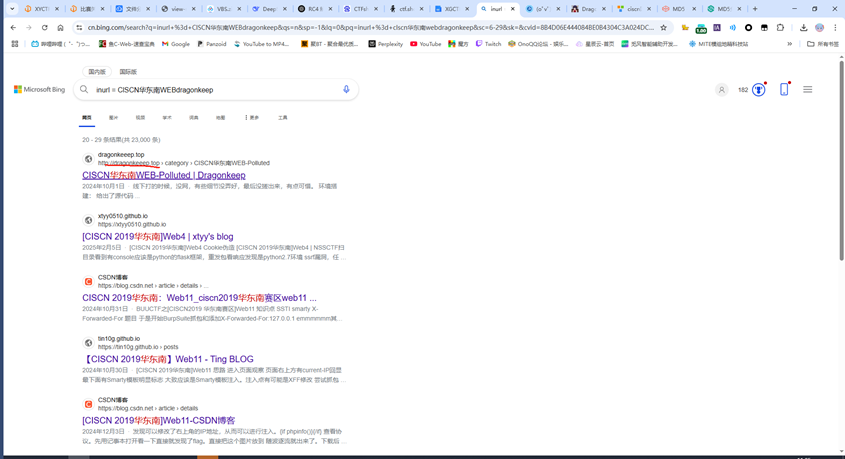Switch to the 国内版 search version

pos(97,72)
